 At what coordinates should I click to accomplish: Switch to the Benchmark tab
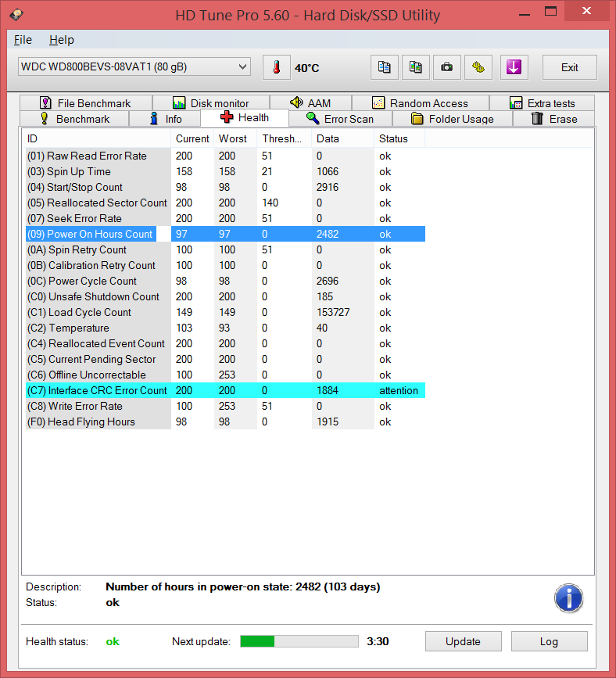pyautogui.click(x=74, y=119)
